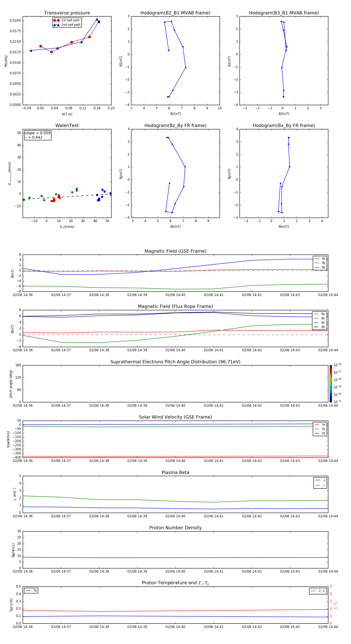Image resolution: width=351 pixels, height=644 pixels.
Task: Click the '−400' y-tick in Solar Wind Velocity
Action: [x=17, y=457]
